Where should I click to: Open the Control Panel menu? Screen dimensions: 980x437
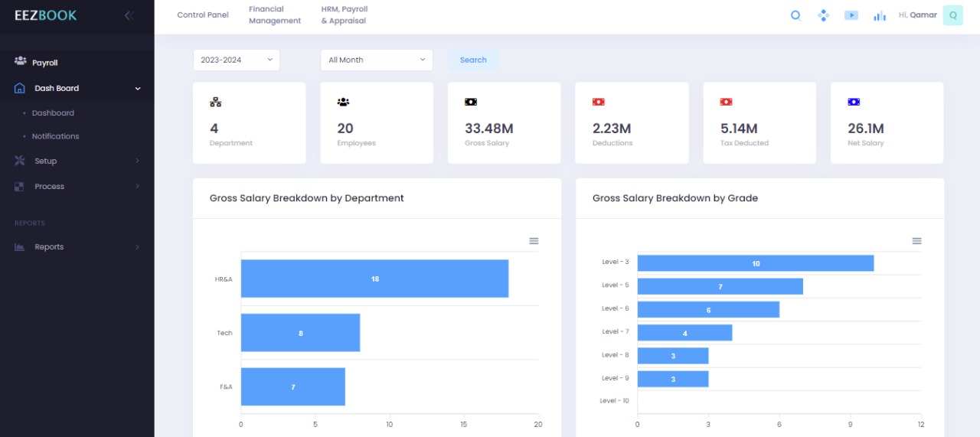click(203, 15)
